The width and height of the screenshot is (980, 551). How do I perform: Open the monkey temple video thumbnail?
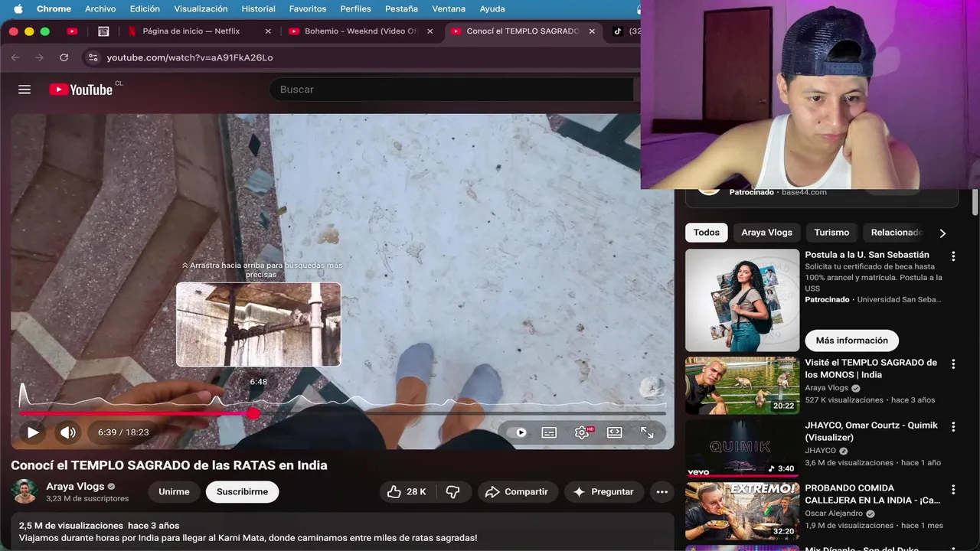[742, 386]
